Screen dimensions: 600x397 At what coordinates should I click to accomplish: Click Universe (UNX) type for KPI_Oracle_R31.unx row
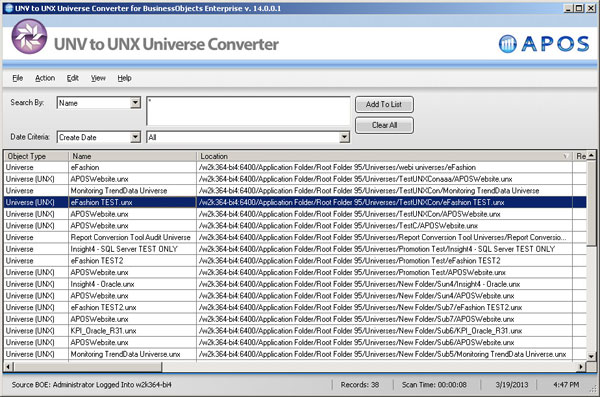pyautogui.click(x=36, y=331)
